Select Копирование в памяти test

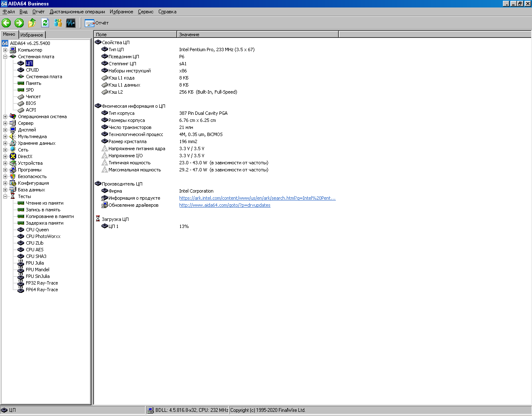point(50,216)
